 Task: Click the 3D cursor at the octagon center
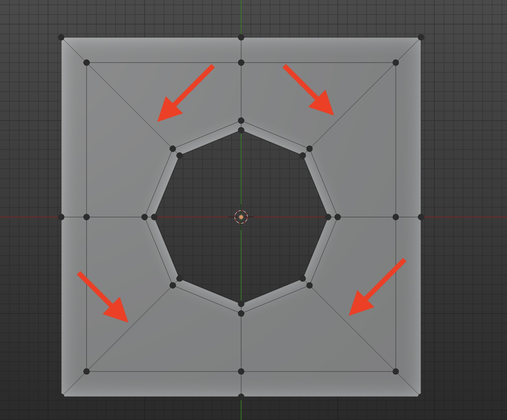point(241,217)
